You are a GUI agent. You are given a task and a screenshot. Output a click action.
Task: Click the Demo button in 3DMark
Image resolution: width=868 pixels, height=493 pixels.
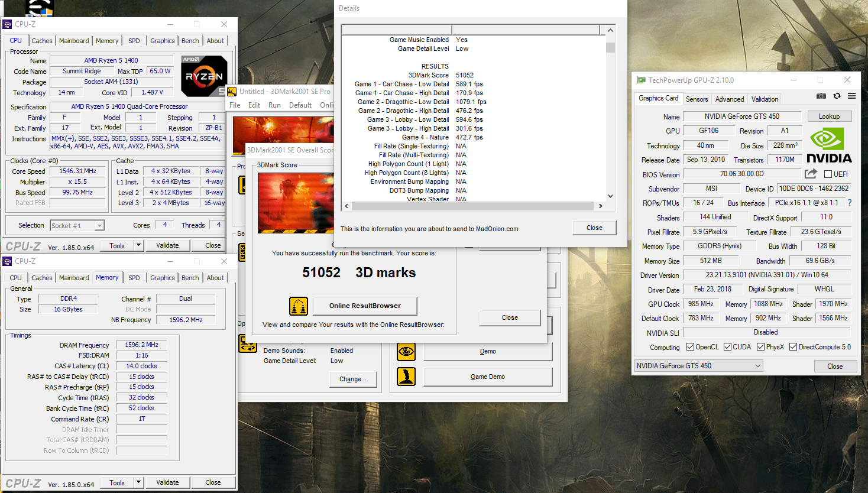coord(488,352)
